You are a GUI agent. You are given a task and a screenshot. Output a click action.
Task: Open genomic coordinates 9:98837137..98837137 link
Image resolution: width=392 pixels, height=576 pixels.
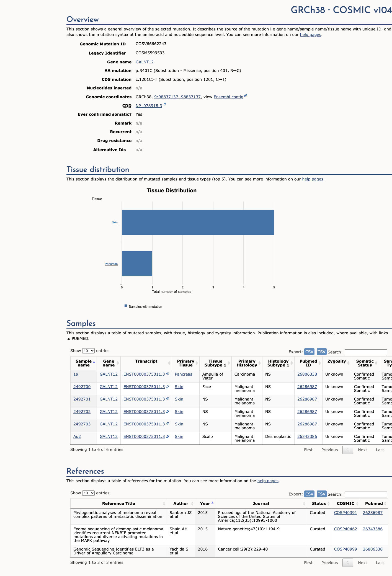pos(177,97)
